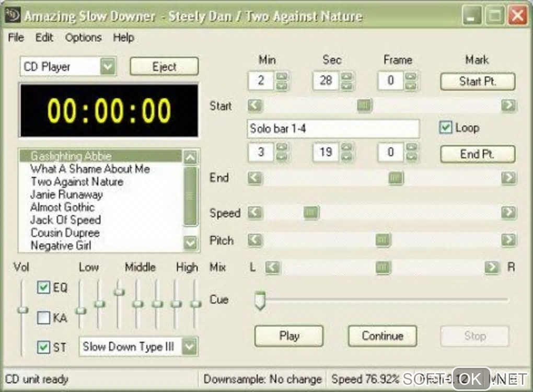Screen dimensions: 533x392
Task: Select track Janie Runaway
Action: point(101,194)
